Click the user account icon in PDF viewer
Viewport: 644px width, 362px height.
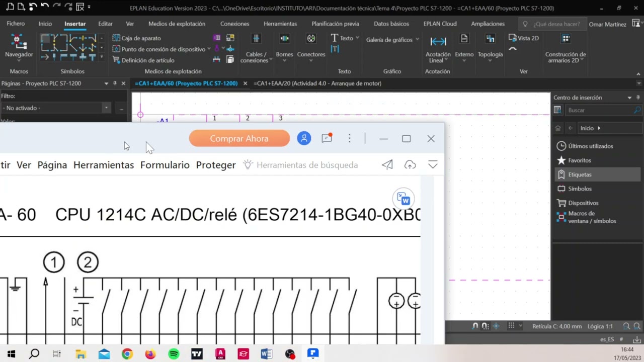coord(304,138)
